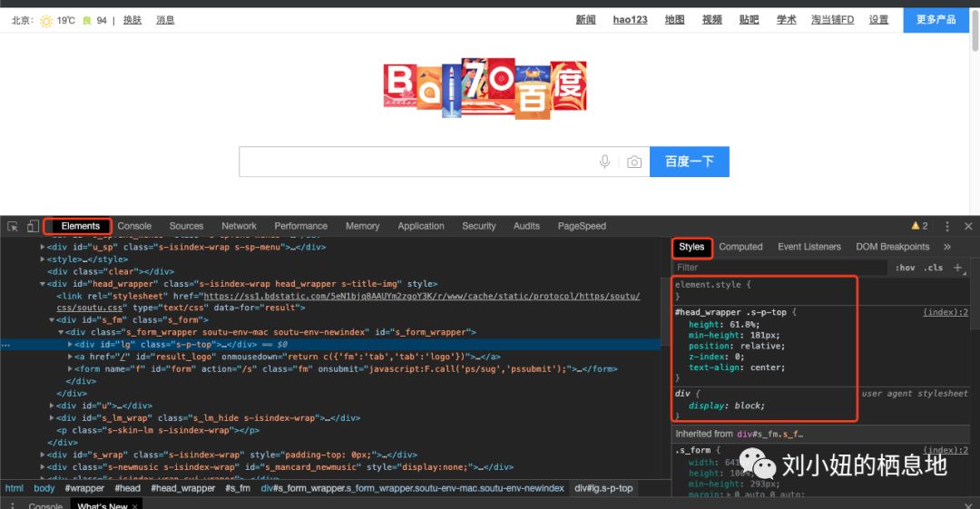Click the 换肤 link
The height and width of the screenshot is (509, 980).
(x=132, y=21)
